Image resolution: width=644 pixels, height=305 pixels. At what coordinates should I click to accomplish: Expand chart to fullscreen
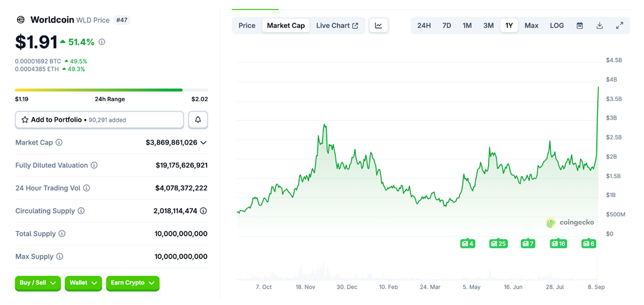coord(619,25)
